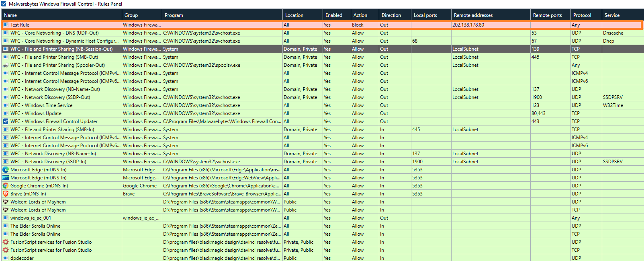Screen dimensions: 644x261
Task: Click the Protocol column header
Action: 582,15
